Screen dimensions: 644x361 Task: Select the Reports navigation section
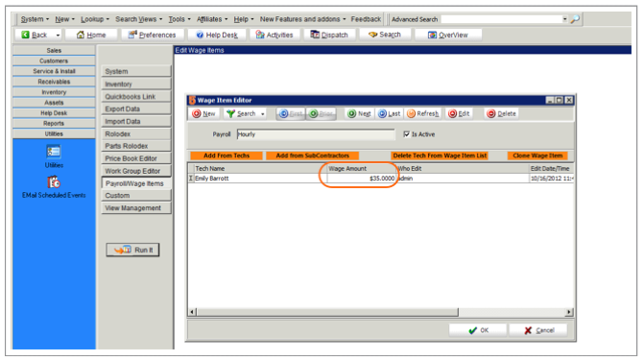pyautogui.click(x=54, y=123)
